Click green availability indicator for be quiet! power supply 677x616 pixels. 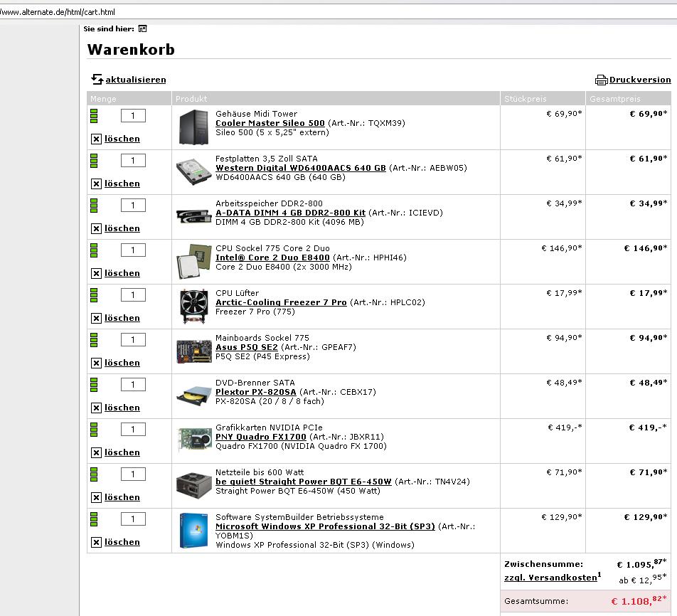click(x=94, y=474)
